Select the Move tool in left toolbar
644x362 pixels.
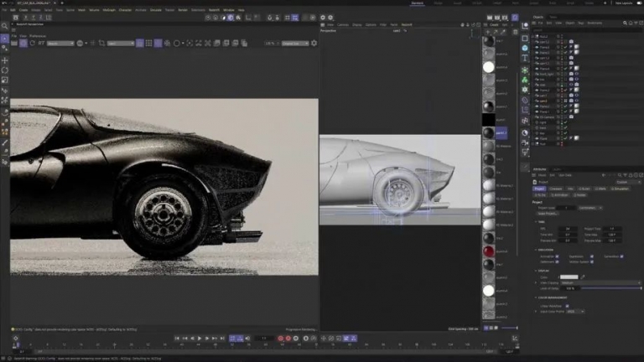pyautogui.click(x=5, y=60)
